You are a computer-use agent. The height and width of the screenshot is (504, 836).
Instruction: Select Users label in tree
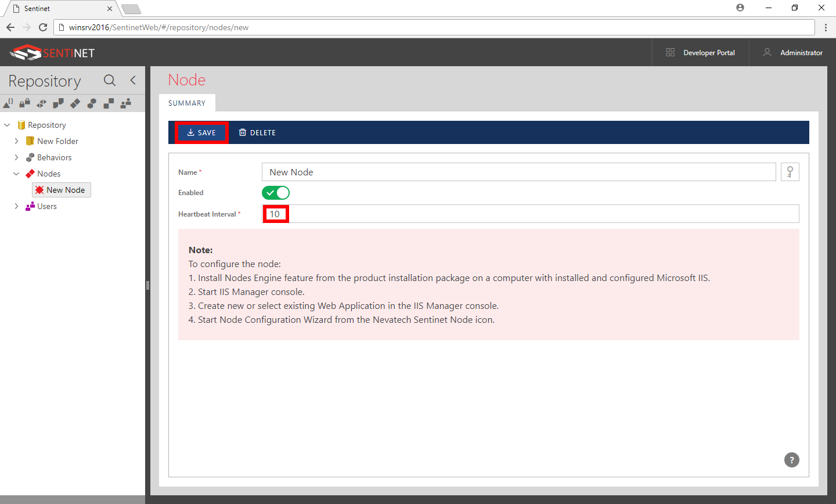pos(47,206)
